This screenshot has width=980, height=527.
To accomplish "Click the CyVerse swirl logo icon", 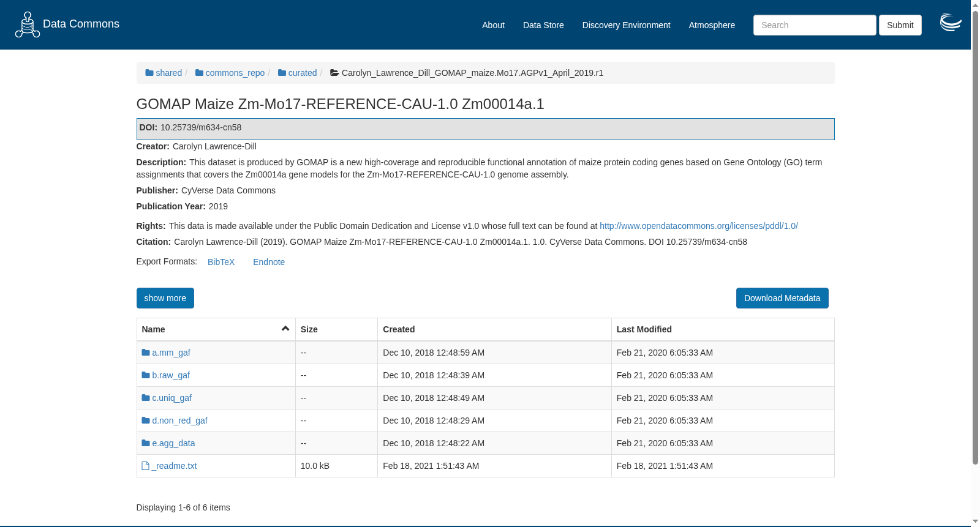I will pos(951,22).
